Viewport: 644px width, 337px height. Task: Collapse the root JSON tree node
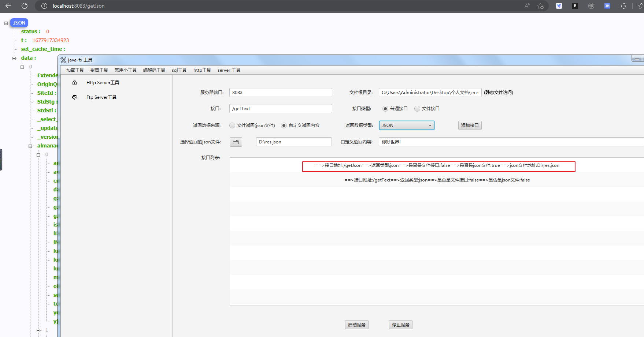tap(6, 23)
